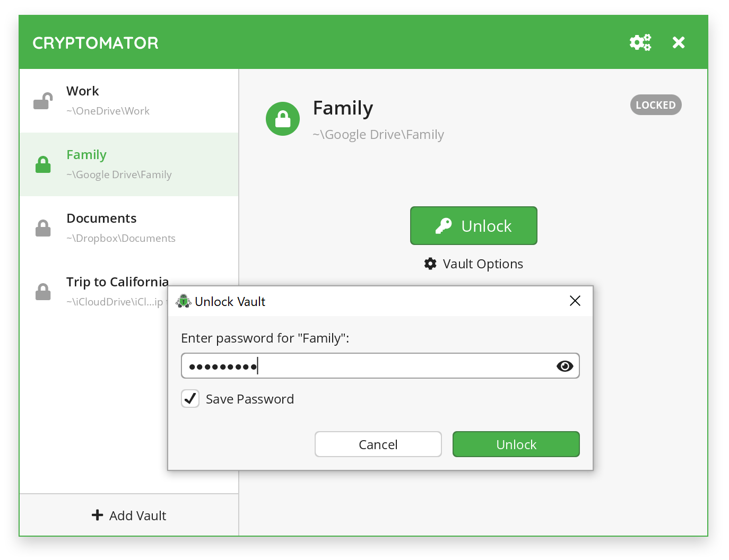Click the lock icon beside Documents vault

pyautogui.click(x=43, y=228)
